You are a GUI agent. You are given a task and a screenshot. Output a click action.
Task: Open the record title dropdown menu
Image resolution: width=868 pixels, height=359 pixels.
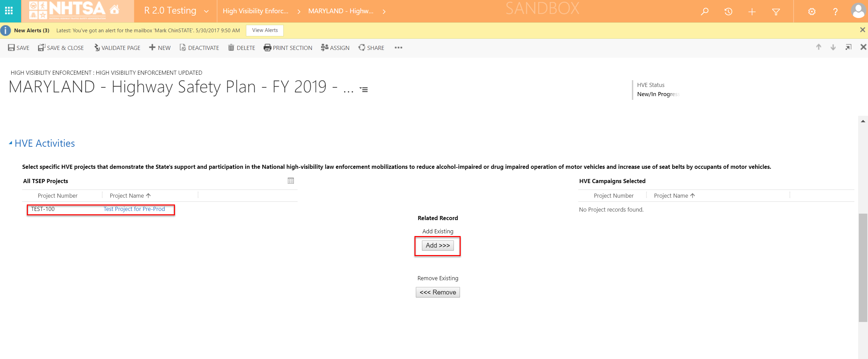[x=364, y=90]
